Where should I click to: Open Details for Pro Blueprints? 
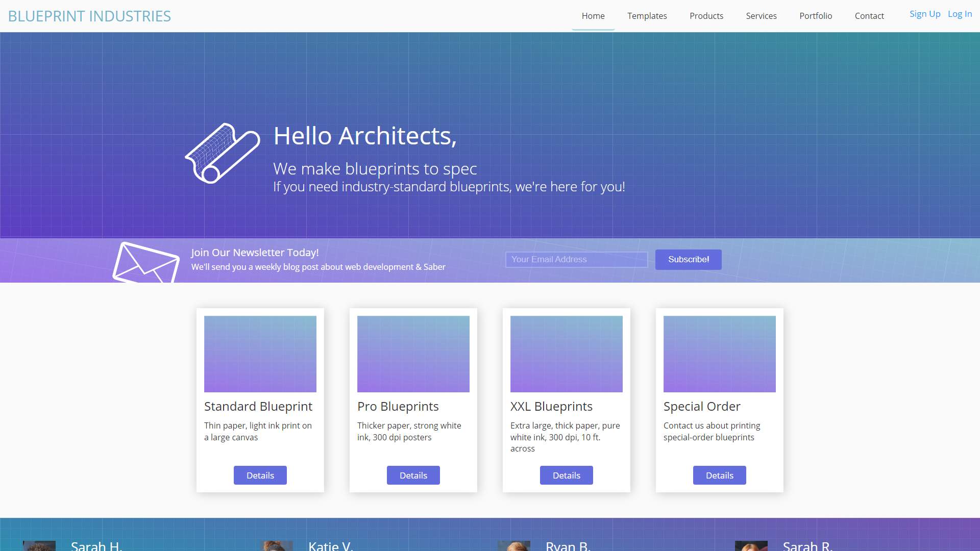[x=413, y=475]
